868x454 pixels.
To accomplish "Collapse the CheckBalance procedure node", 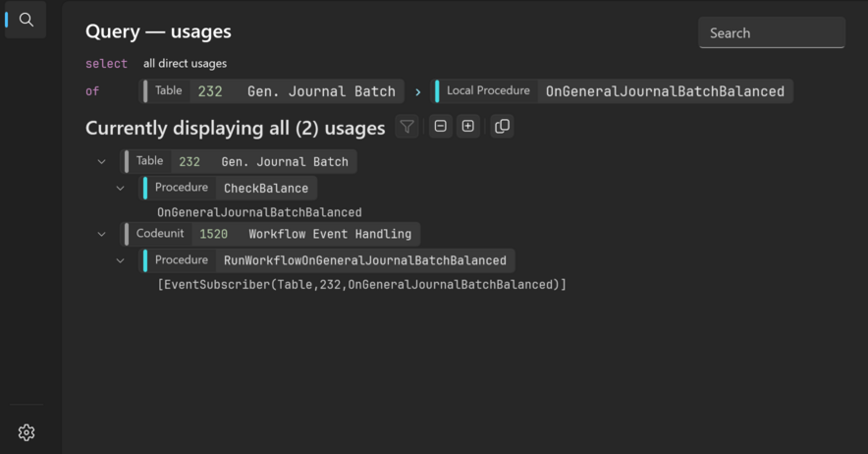I will click(x=121, y=188).
